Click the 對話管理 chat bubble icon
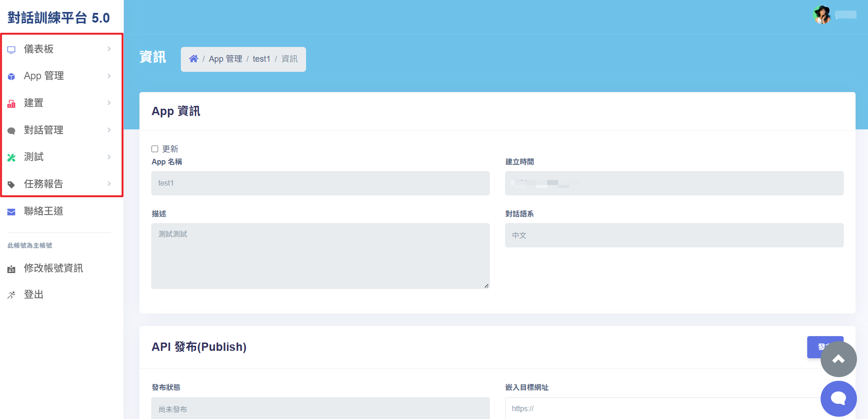Viewport: 868px width, 419px height. [12, 131]
